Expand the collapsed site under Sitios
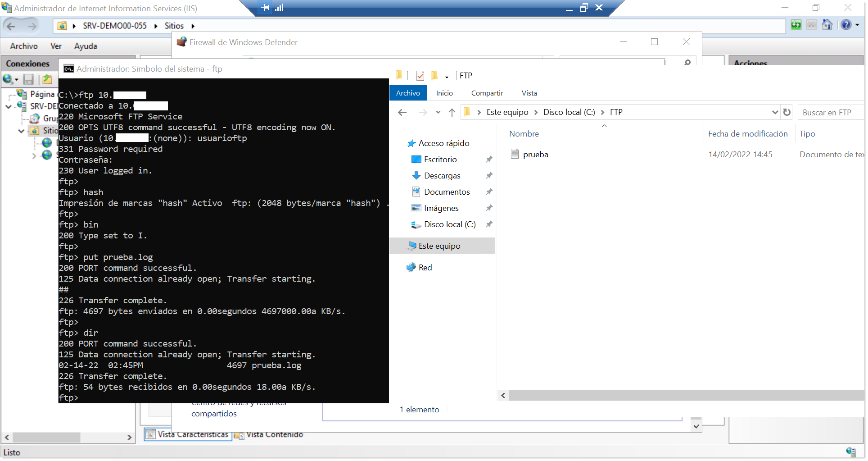868x461 pixels. [34, 155]
